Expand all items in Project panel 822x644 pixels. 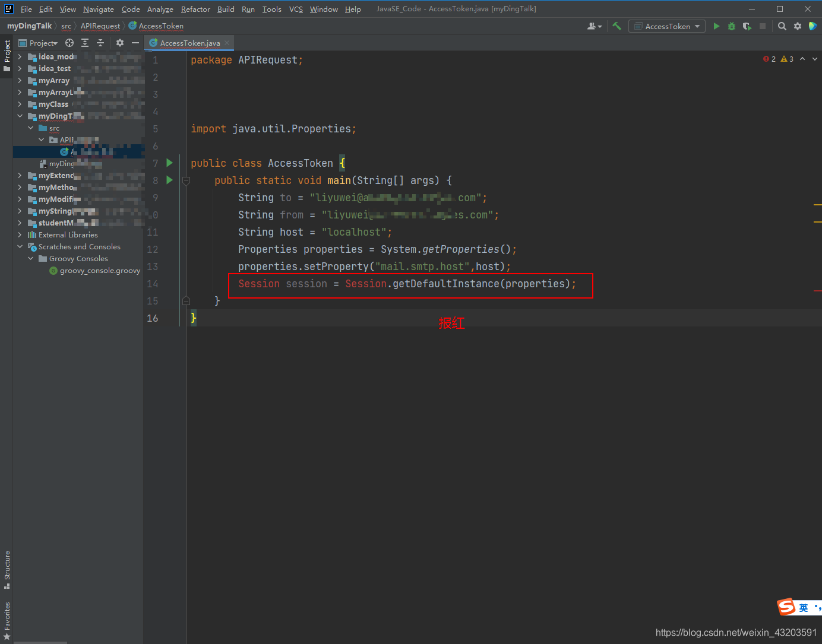tap(85, 43)
